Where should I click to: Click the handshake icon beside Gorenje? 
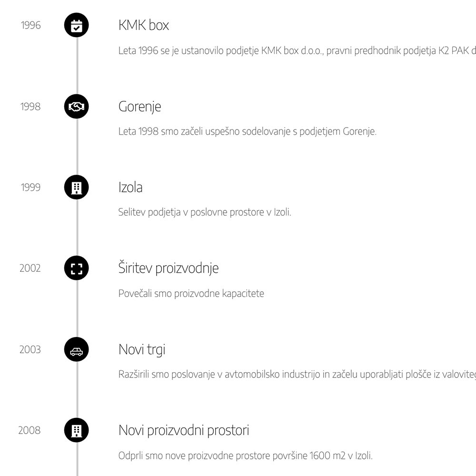[x=76, y=107]
